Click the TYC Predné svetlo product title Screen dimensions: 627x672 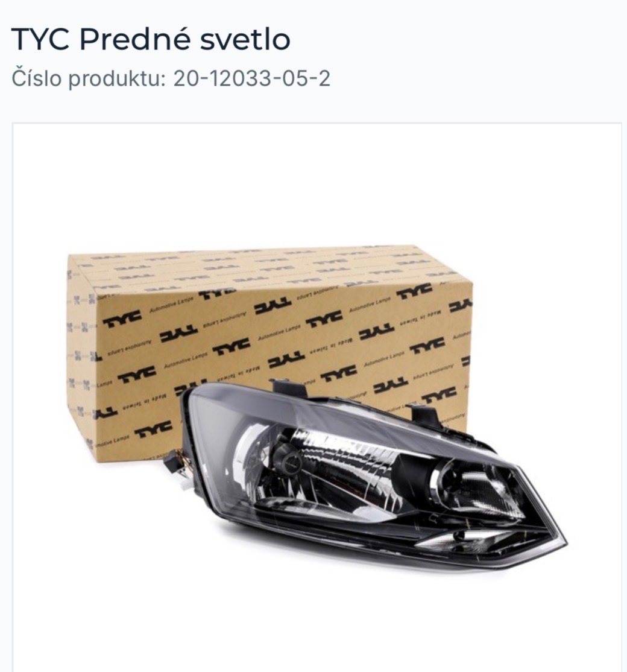[x=151, y=39]
